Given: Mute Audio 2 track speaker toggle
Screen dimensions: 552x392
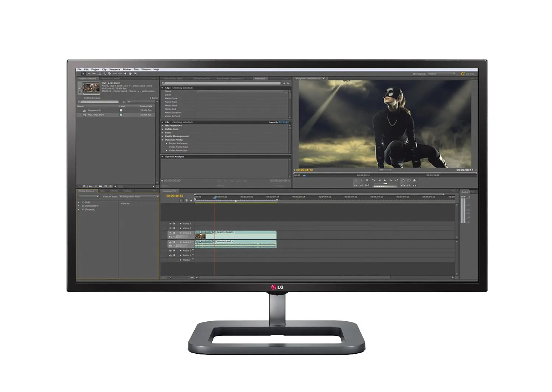Looking at the screenshot, I should (170, 251).
